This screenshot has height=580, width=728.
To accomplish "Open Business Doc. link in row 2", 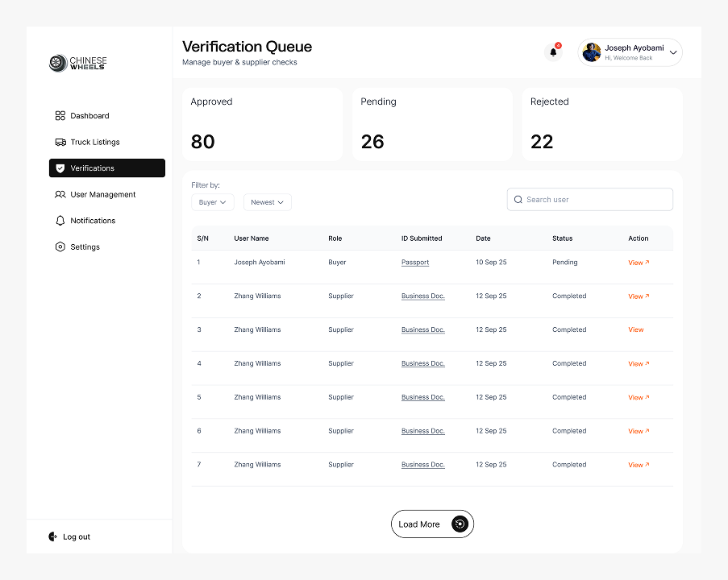I will (422, 296).
